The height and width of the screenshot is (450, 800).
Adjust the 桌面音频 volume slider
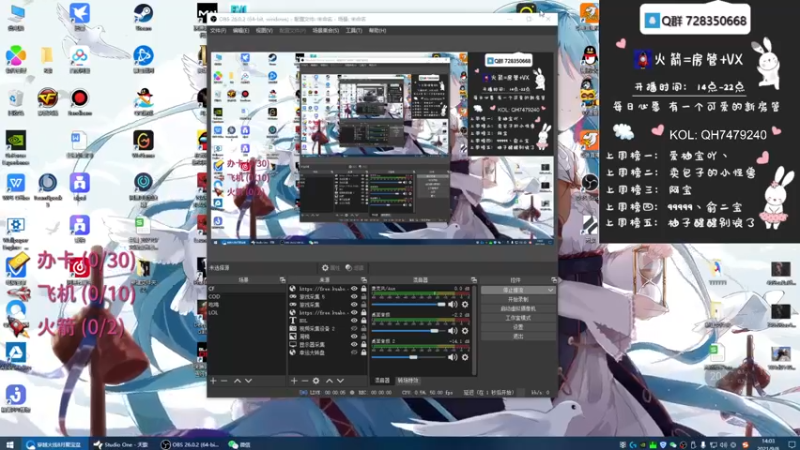coord(409,331)
